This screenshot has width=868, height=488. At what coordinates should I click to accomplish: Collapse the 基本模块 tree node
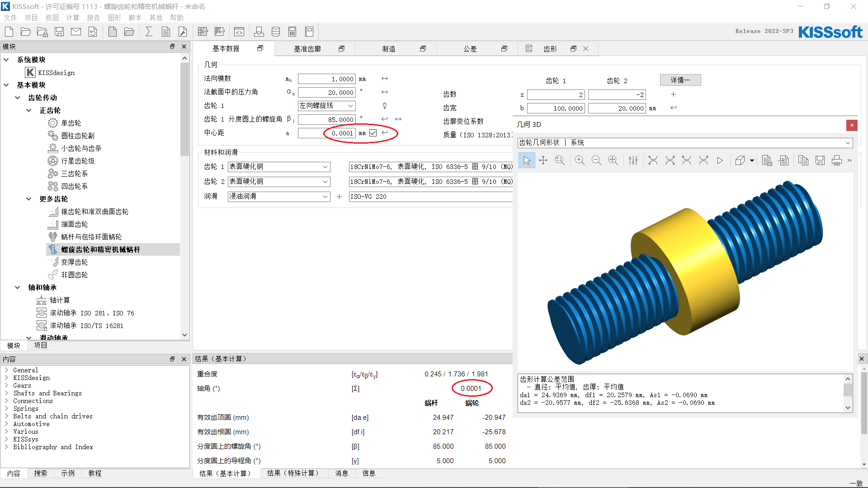tap(6, 85)
